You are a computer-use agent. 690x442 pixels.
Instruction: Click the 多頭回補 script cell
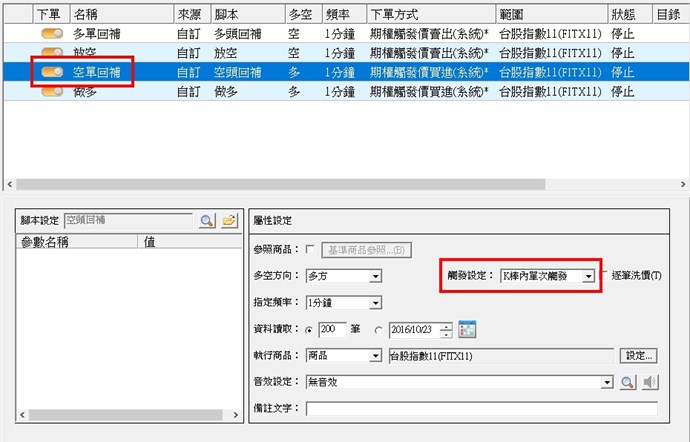coord(238,34)
